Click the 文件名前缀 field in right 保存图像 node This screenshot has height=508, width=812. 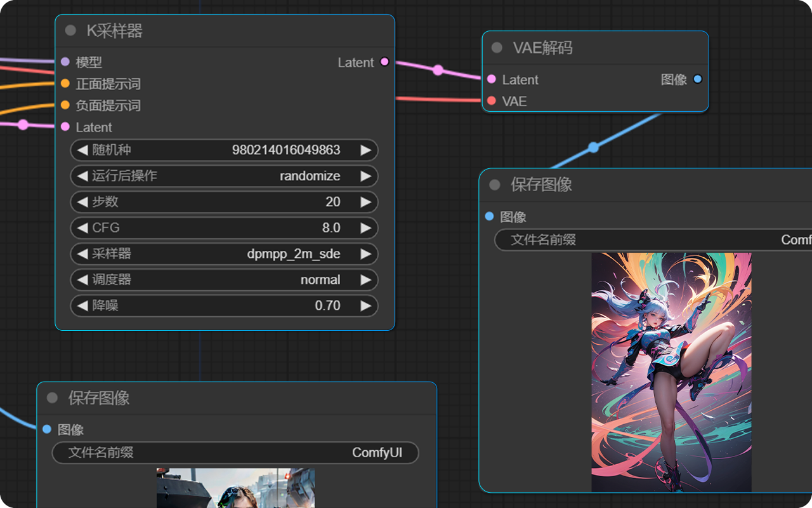(653, 239)
